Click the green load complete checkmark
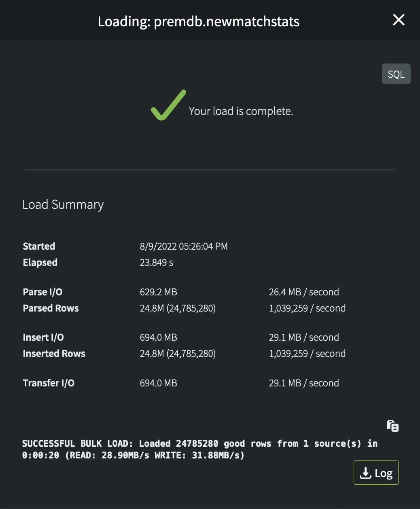This screenshot has width=420, height=509. pyautogui.click(x=168, y=105)
